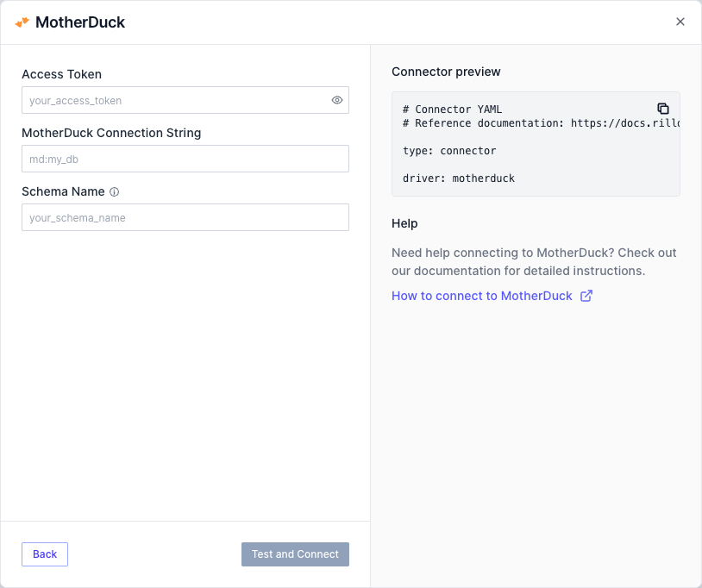The width and height of the screenshot is (702, 588).
Task: Show the Schema Name info tooltip
Action: [115, 192]
